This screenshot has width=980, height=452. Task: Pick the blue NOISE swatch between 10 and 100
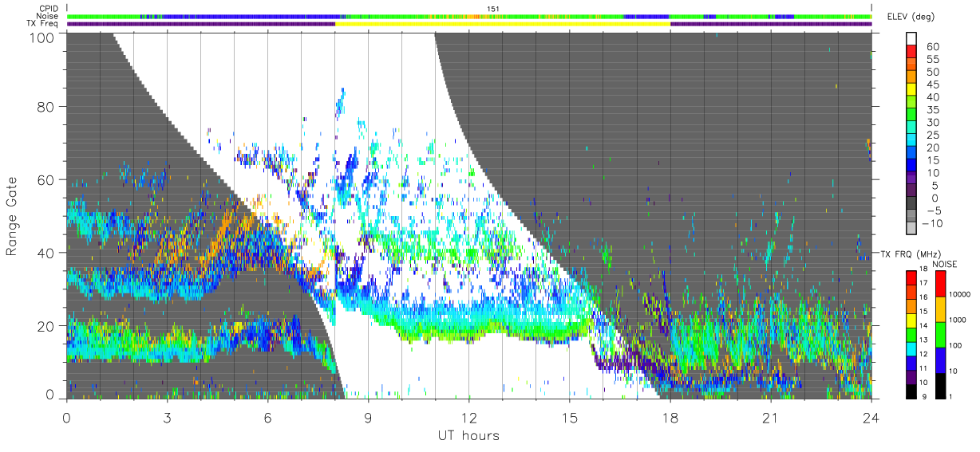pos(940,360)
